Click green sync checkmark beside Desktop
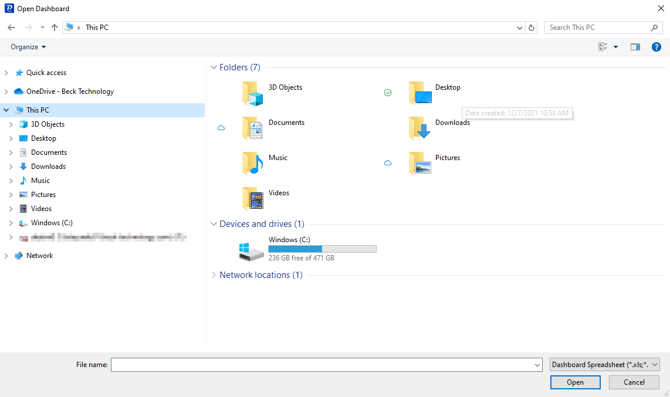670x397 pixels. point(388,93)
